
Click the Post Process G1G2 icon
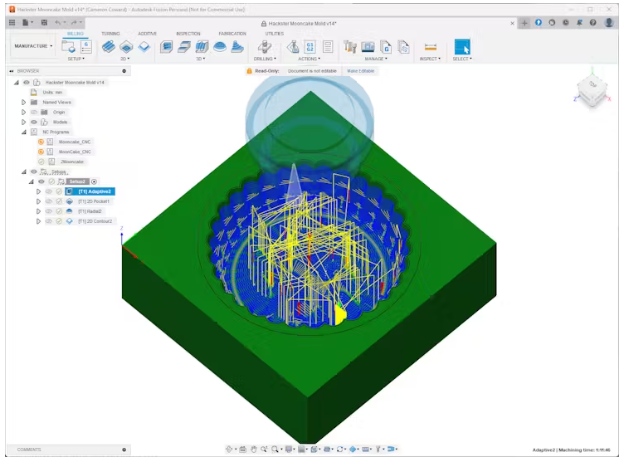[x=309, y=46]
